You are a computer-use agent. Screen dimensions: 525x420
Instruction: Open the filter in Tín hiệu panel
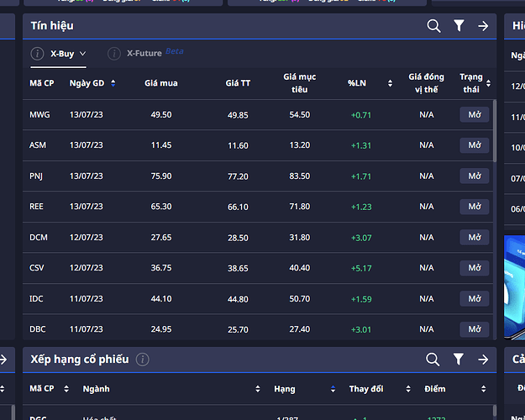[459, 26]
